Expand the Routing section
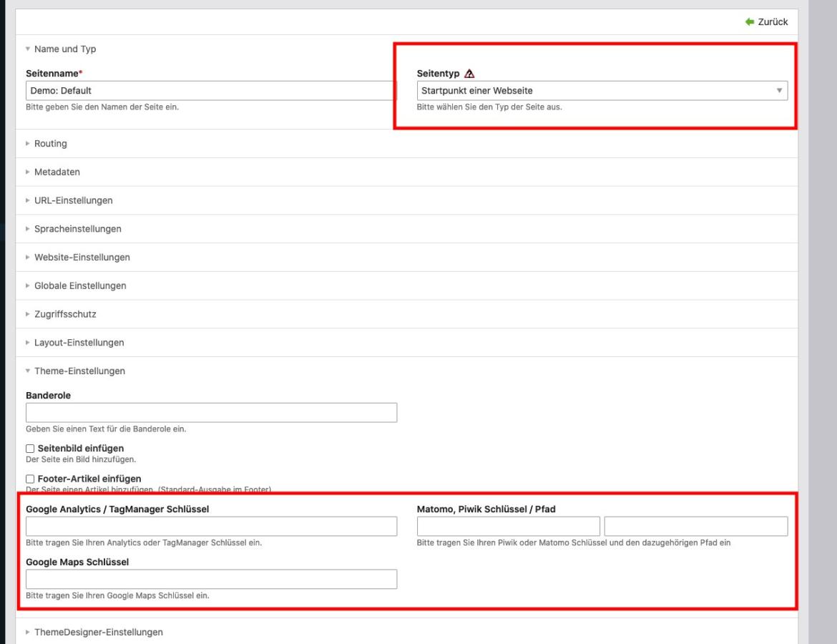The width and height of the screenshot is (837, 644). click(x=50, y=144)
